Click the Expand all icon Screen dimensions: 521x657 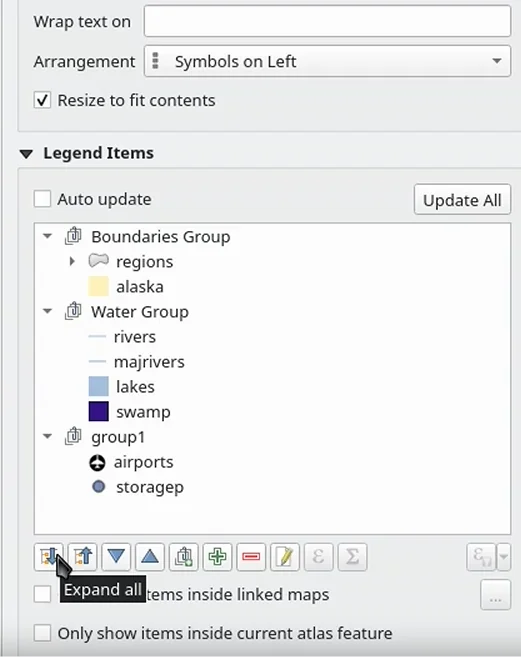point(49,557)
